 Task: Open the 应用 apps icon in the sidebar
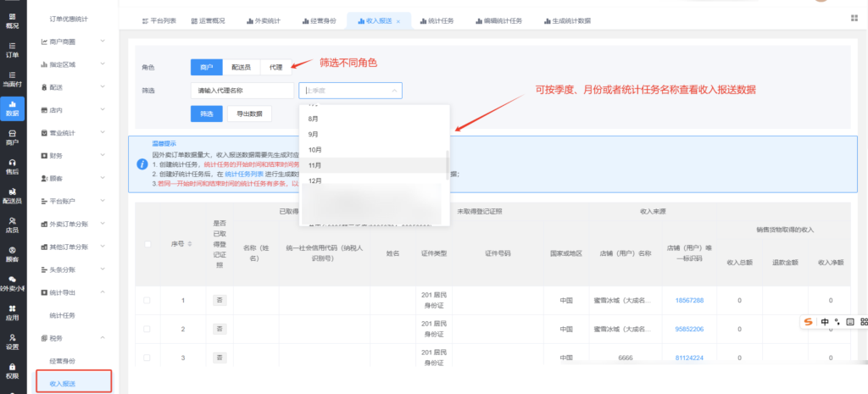click(12, 312)
